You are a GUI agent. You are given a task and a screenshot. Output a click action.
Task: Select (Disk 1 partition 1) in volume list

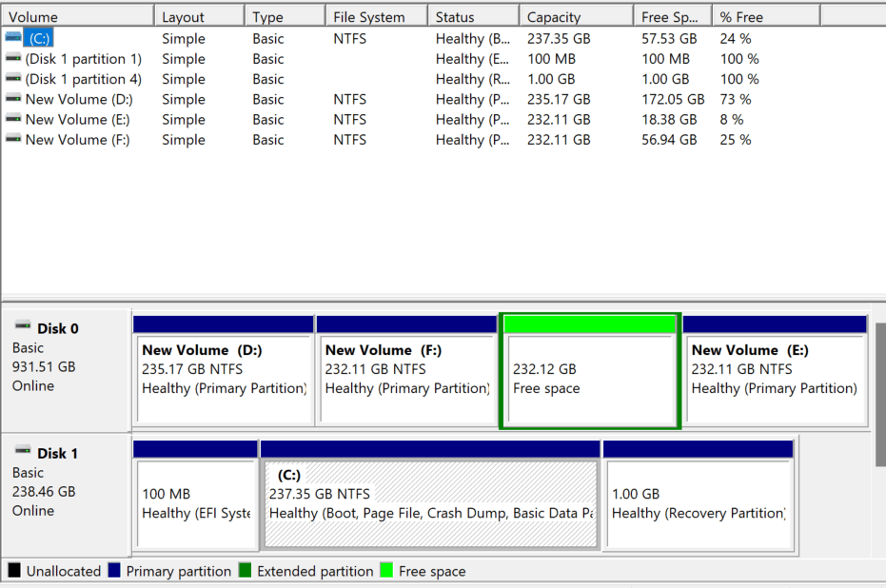point(83,59)
